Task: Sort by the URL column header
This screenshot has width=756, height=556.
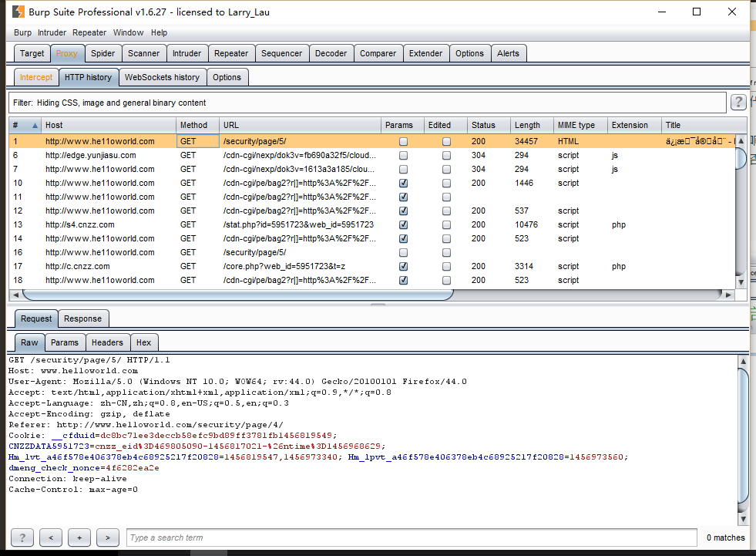Action: click(300, 125)
